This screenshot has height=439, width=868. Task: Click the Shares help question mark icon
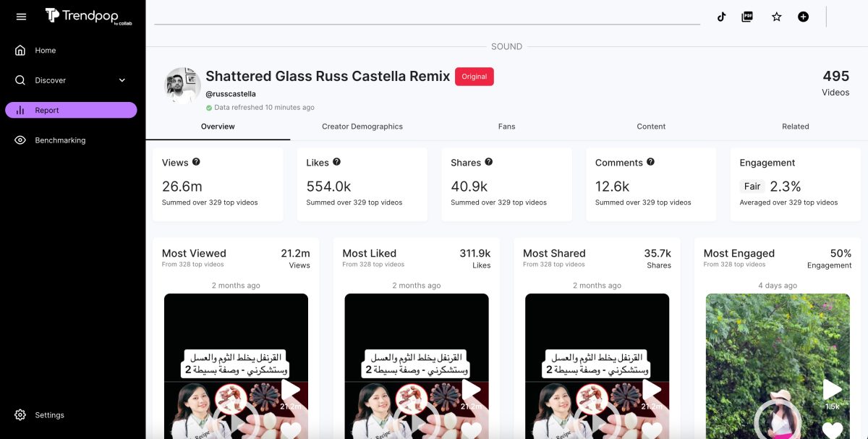488,162
